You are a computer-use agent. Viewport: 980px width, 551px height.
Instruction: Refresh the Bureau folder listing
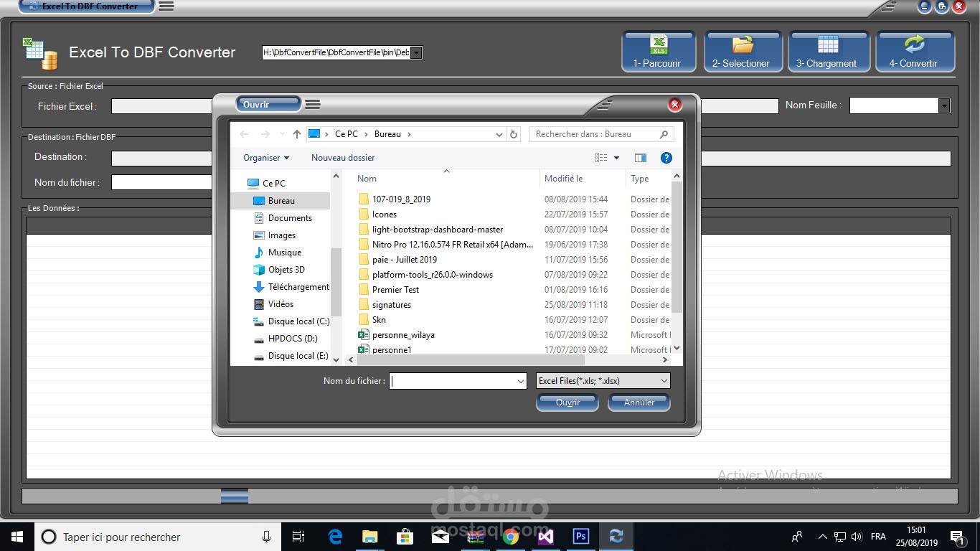[x=514, y=134]
